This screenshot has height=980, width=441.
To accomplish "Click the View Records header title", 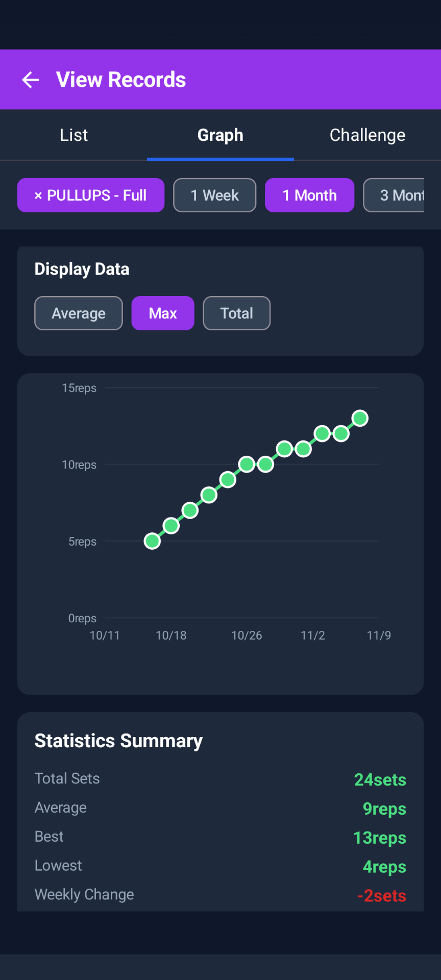I will click(x=121, y=80).
